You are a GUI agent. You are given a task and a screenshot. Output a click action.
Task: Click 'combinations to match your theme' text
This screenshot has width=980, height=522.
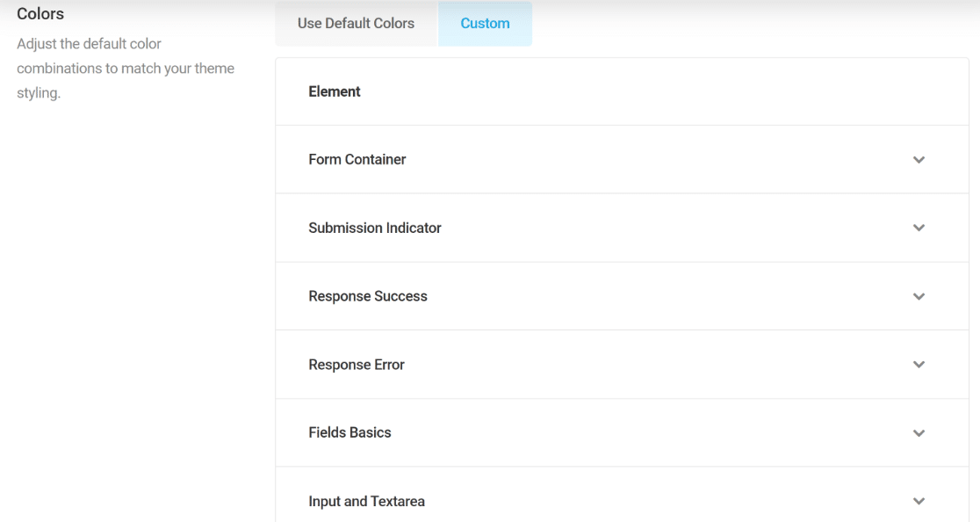(125, 69)
